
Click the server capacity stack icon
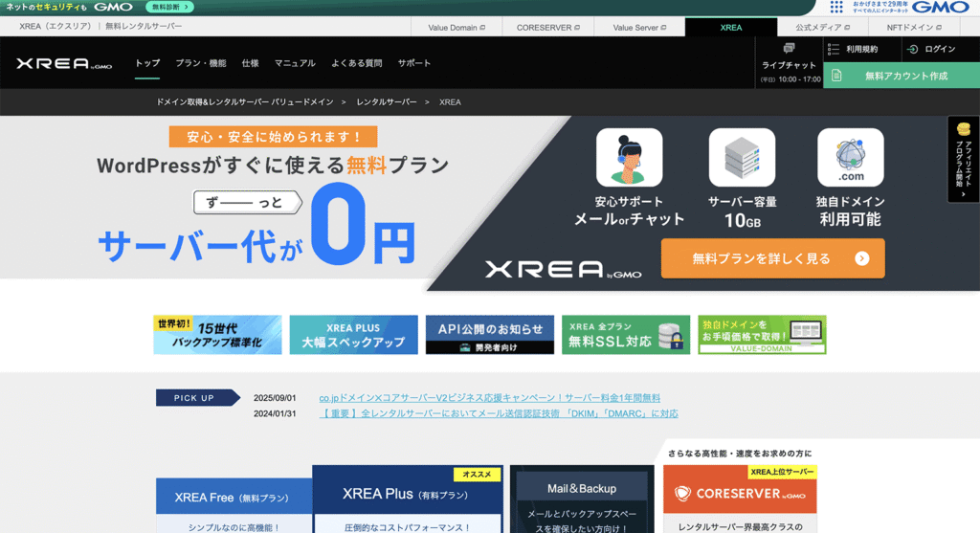pos(742,157)
